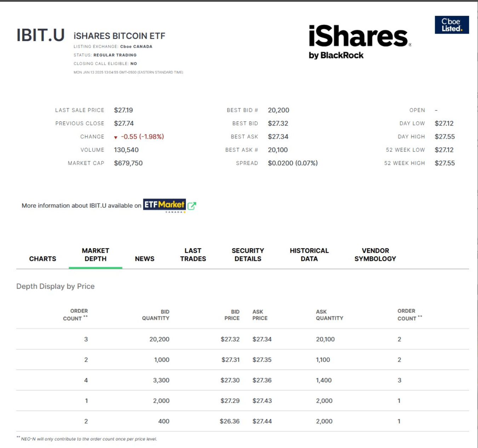The image size is (478, 448).
Task: Click the 52 Week High value $27.55
Action: pyautogui.click(x=445, y=163)
